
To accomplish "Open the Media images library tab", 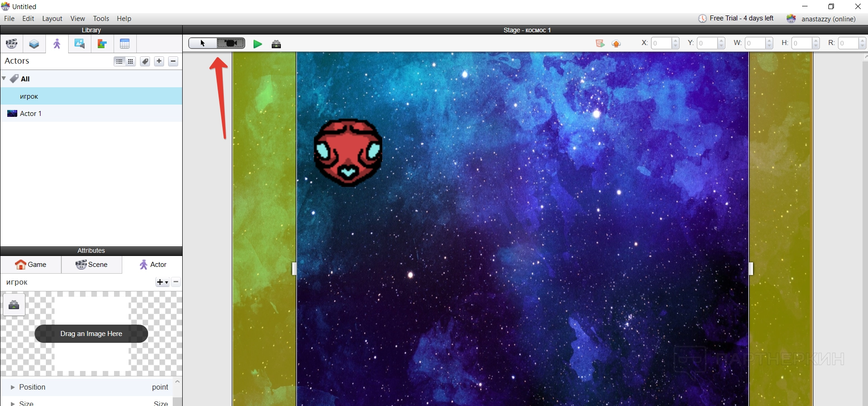I will [x=80, y=44].
